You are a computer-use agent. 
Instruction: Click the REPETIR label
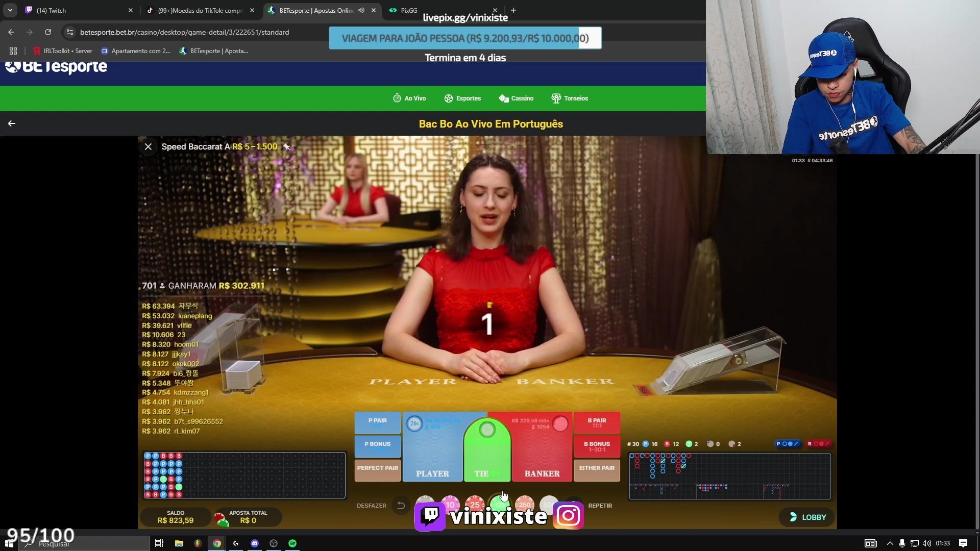(600, 506)
